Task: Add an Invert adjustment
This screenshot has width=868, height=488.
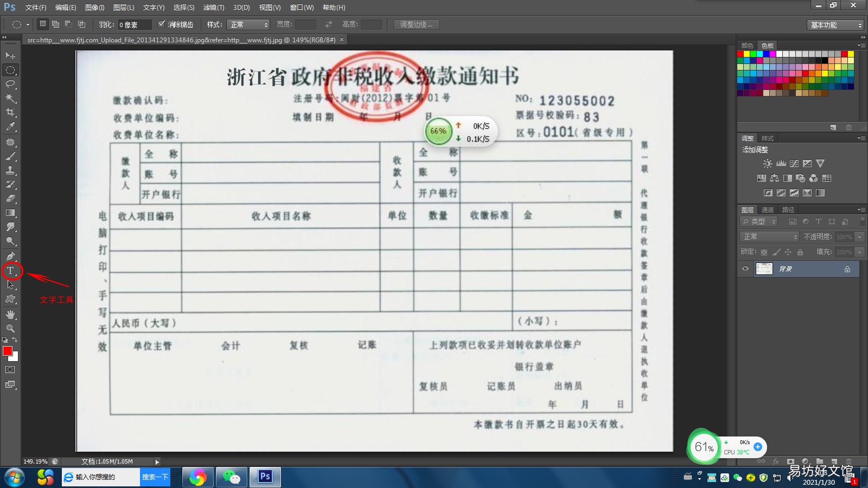Action: [768, 192]
